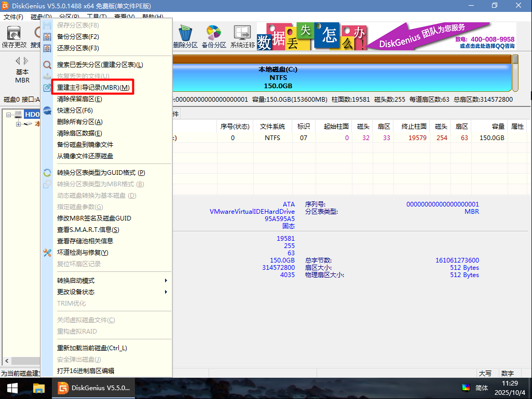Open 查看存储池相关信息

pos(85,241)
